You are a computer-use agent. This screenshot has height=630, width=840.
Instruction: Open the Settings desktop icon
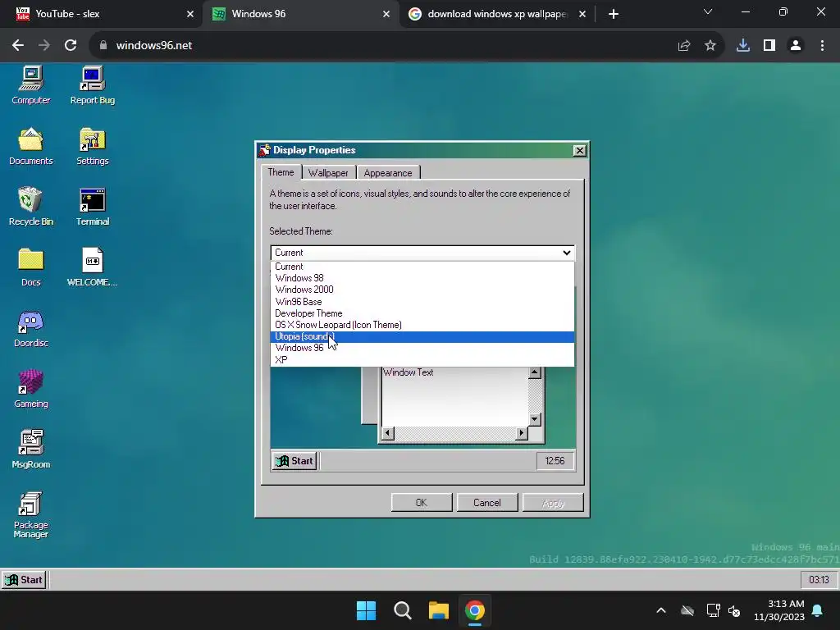pyautogui.click(x=92, y=146)
